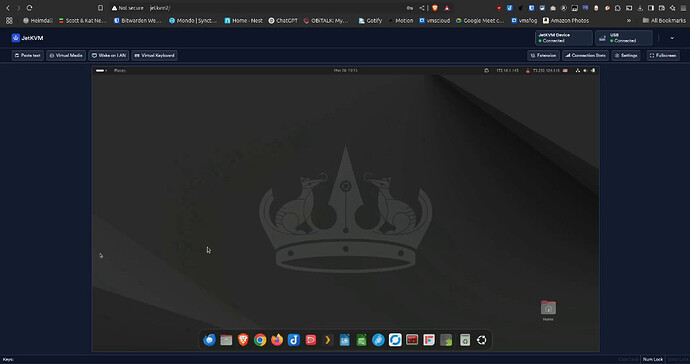
Task: Open the Trash icon in the dock
Action: 465,340
